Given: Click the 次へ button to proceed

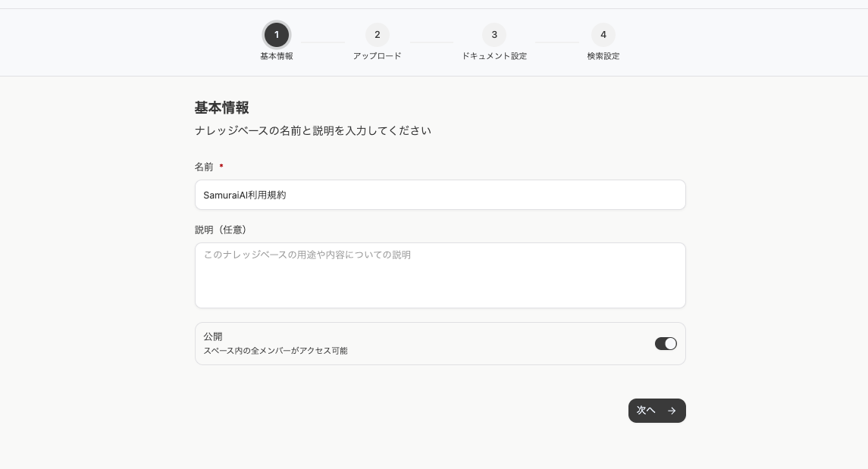Looking at the screenshot, I should (656, 410).
